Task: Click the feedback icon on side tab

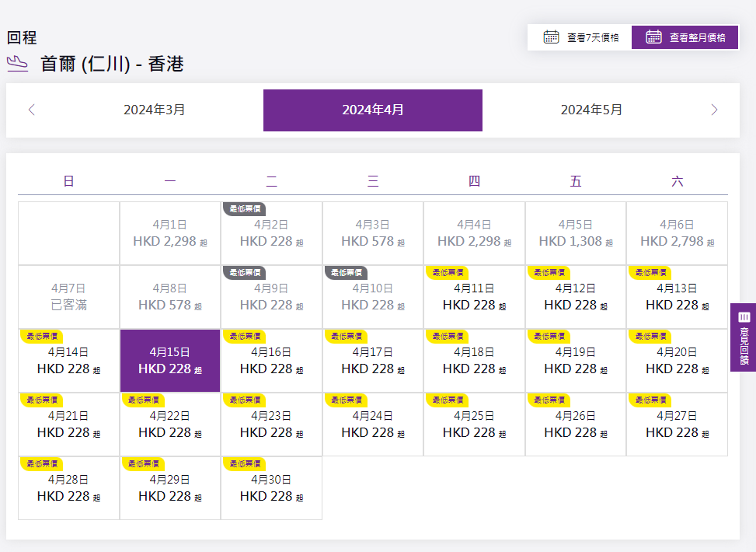Action: tap(744, 316)
